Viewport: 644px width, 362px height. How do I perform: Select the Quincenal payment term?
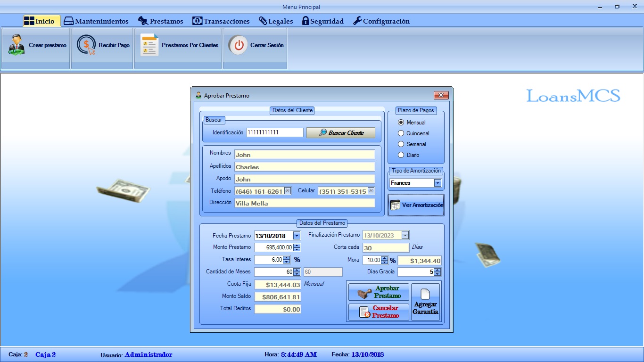pyautogui.click(x=413, y=133)
